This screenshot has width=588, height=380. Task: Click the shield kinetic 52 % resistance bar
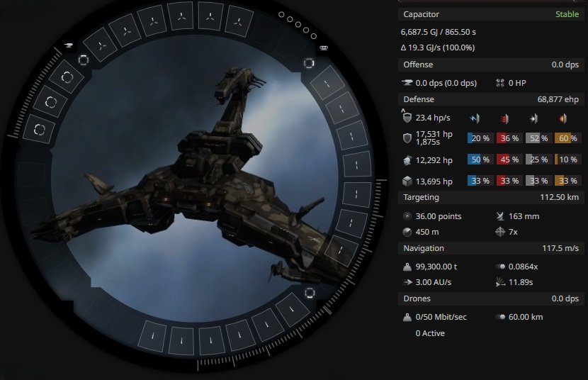coord(538,138)
